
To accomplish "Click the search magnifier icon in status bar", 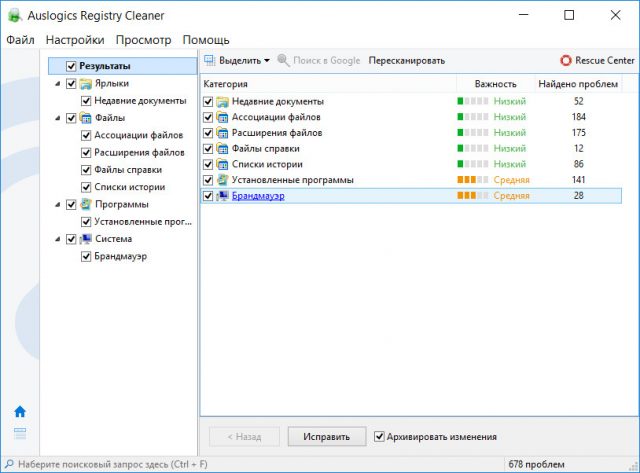I will pos(8,465).
